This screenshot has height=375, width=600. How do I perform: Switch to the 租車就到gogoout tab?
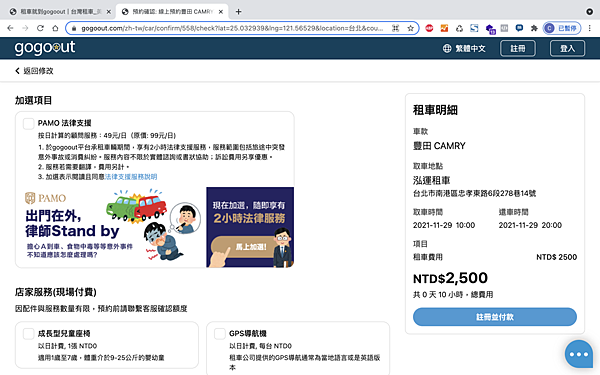point(59,12)
